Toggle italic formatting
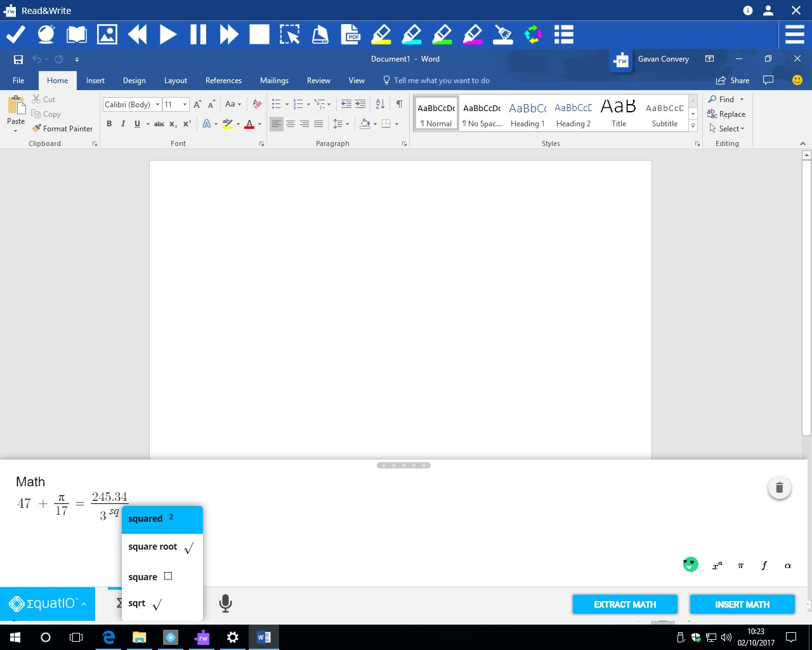The image size is (812, 650). click(122, 124)
